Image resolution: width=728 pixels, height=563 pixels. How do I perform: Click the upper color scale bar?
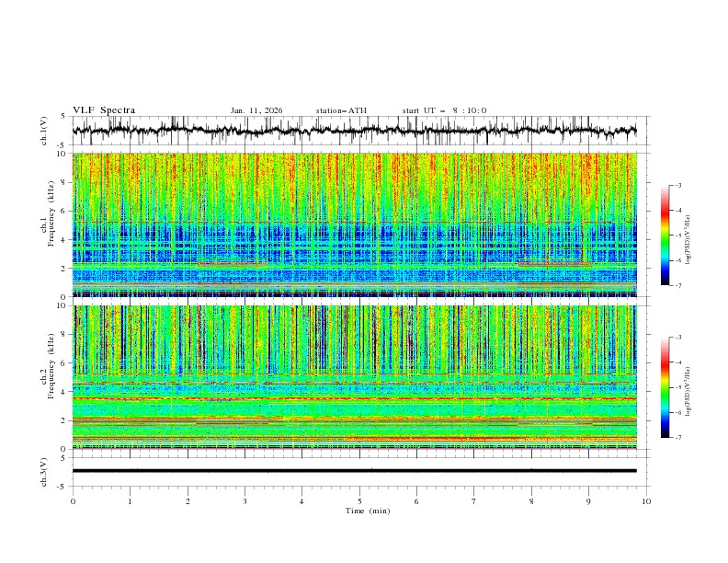[665, 236]
